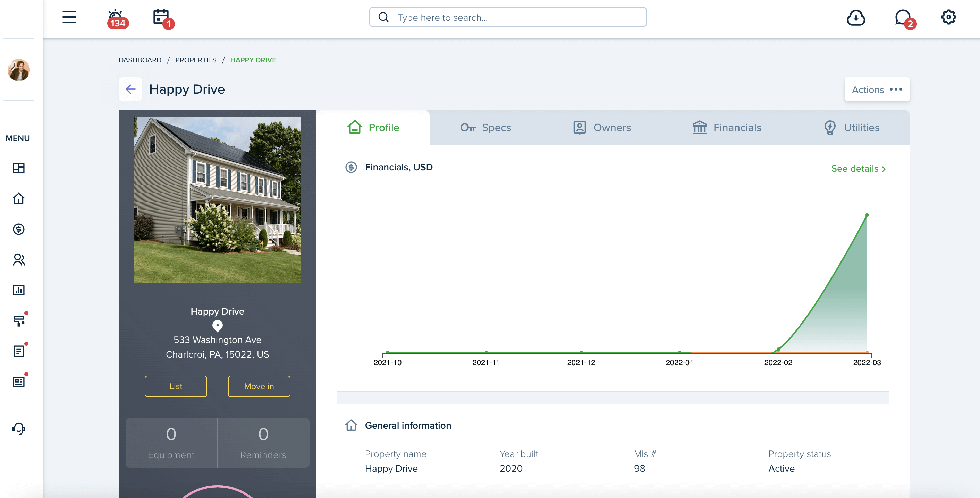
Task: Click the Move in button
Action: coord(259,386)
